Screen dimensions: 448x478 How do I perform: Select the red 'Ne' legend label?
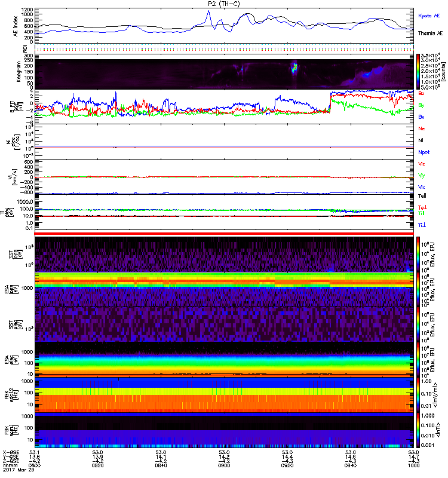422,128
